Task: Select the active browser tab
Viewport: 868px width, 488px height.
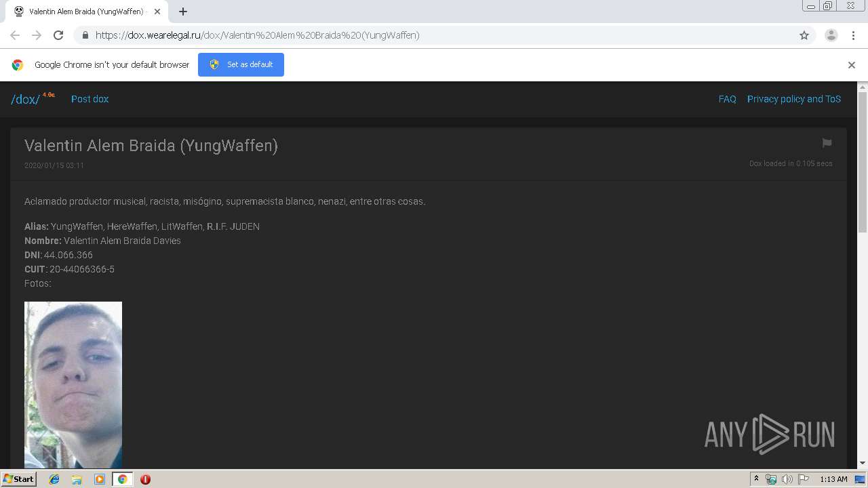Action: point(87,12)
